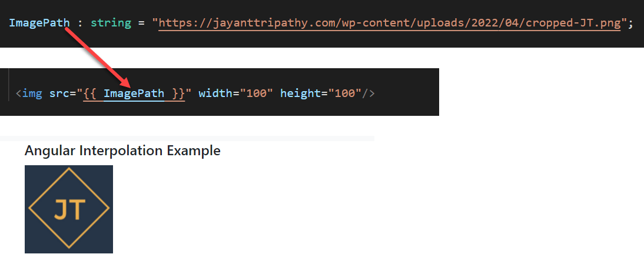Click cropped-JT.png in the URL

click(x=573, y=23)
